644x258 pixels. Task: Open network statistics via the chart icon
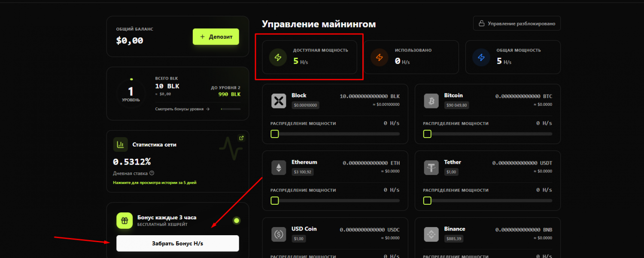pyautogui.click(x=121, y=144)
